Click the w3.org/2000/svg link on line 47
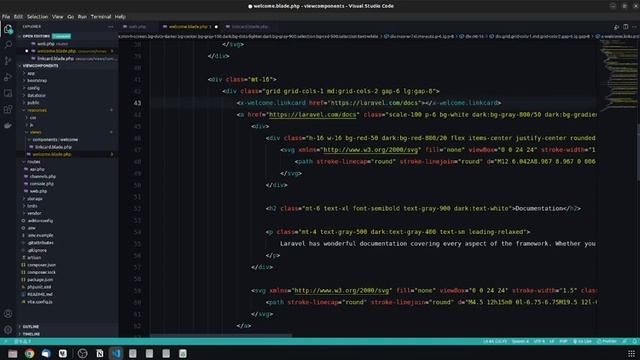 (370, 150)
